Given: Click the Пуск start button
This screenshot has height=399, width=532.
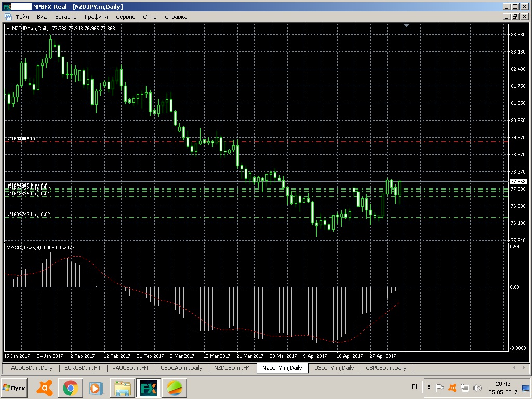Looking at the screenshot, I should 15,388.
